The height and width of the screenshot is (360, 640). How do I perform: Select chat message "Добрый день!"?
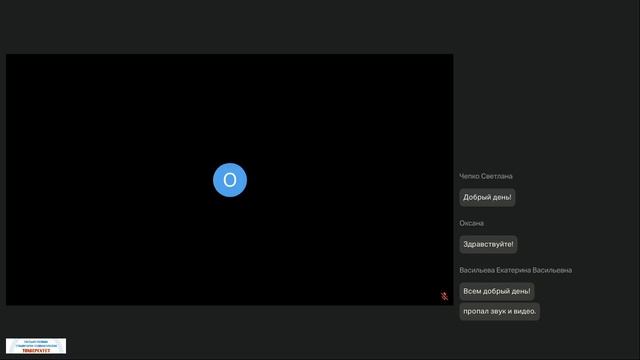[487, 197]
